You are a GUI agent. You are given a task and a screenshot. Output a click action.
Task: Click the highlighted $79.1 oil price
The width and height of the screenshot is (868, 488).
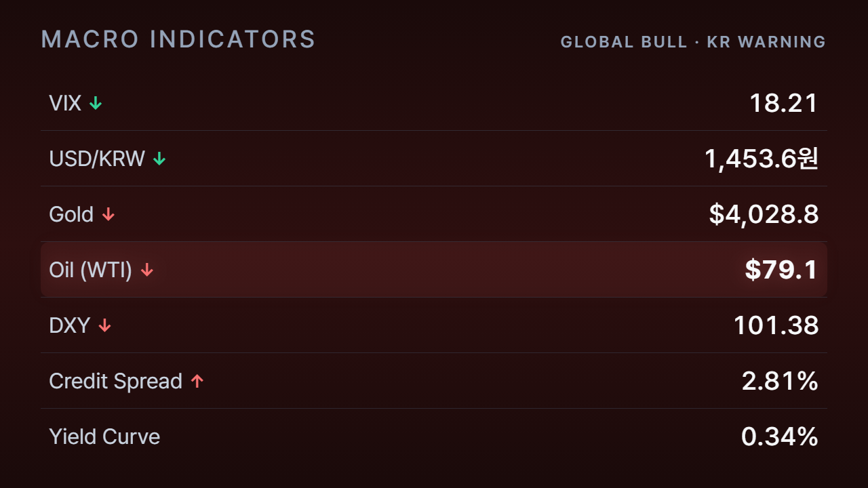pos(781,270)
